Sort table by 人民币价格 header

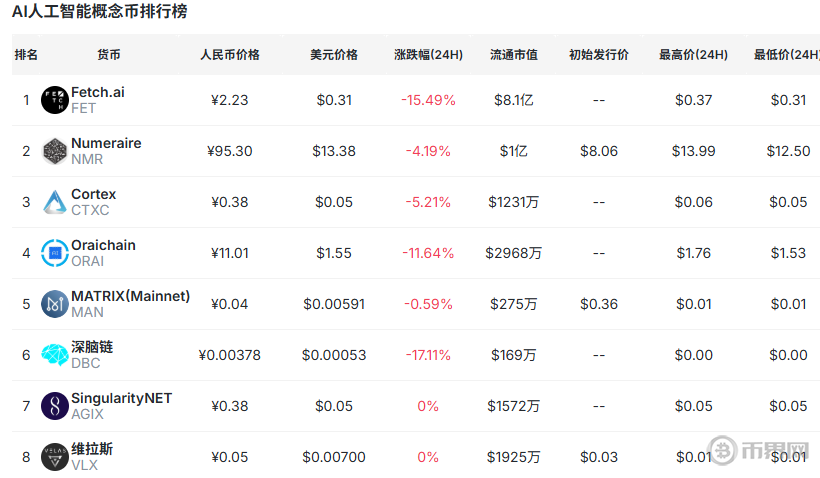[230, 55]
